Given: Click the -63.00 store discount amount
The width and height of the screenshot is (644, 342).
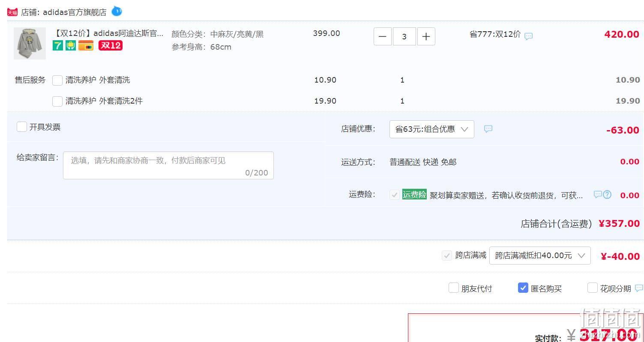Looking at the screenshot, I should 623,130.
